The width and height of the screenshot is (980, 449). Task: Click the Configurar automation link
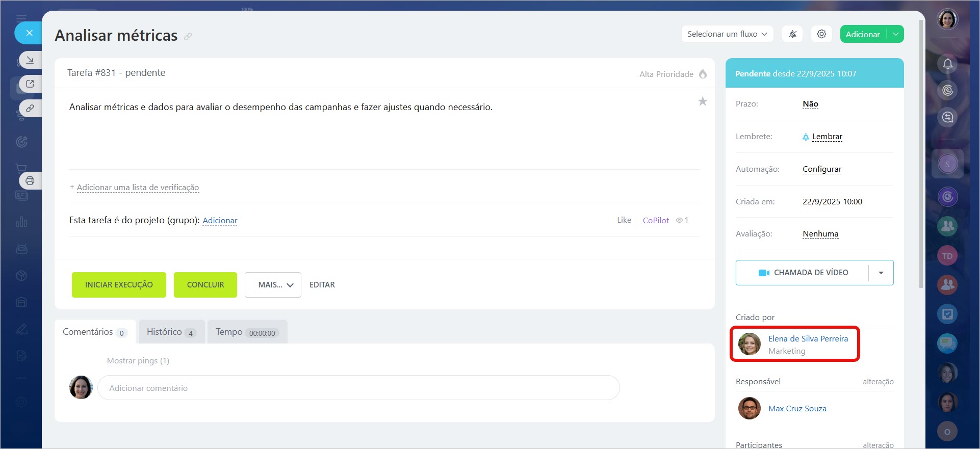click(821, 169)
